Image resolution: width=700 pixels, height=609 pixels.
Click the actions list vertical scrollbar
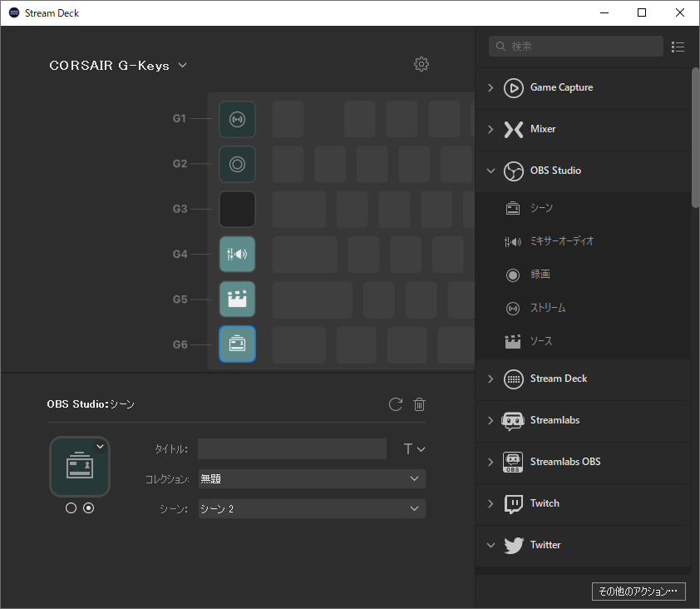tap(695, 137)
